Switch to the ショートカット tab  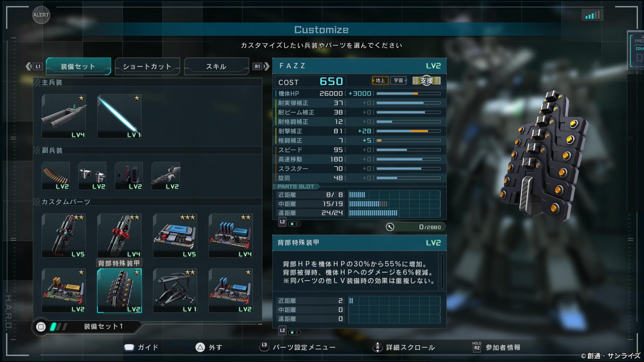[147, 67]
